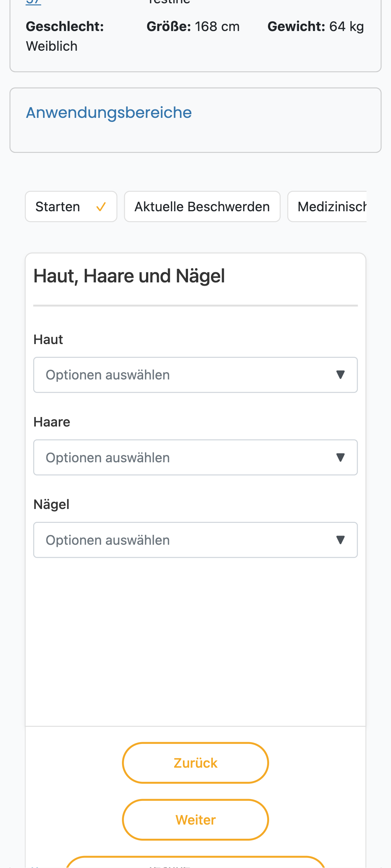
Task: Click the 'Haut, Haare und Nägel' section heading
Action: pyautogui.click(x=129, y=276)
